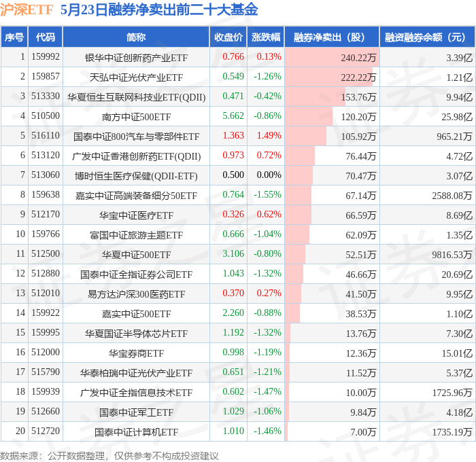Select 国泰中证800汽车与零部件ETF

tap(136, 137)
